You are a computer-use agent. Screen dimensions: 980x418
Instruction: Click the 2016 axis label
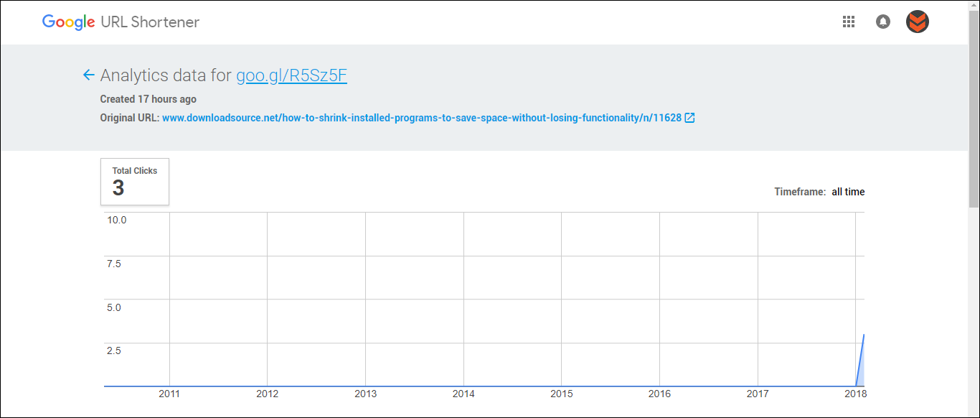(x=659, y=394)
